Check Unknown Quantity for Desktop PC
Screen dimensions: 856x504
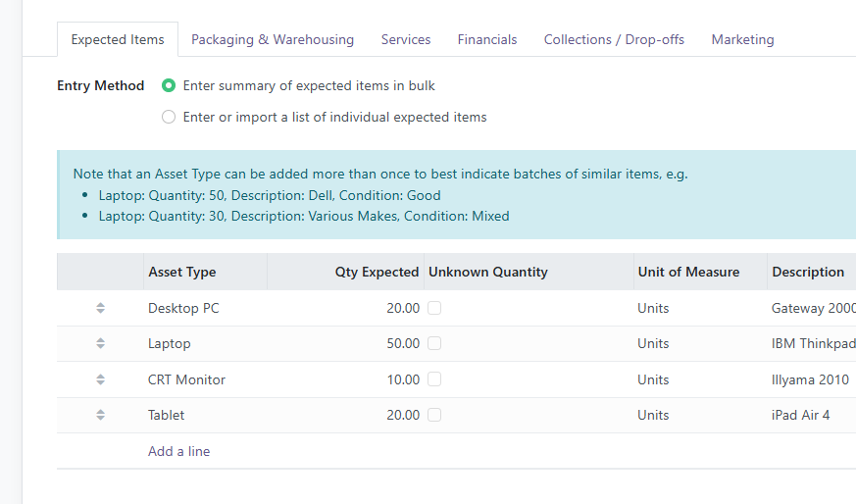[434, 308]
